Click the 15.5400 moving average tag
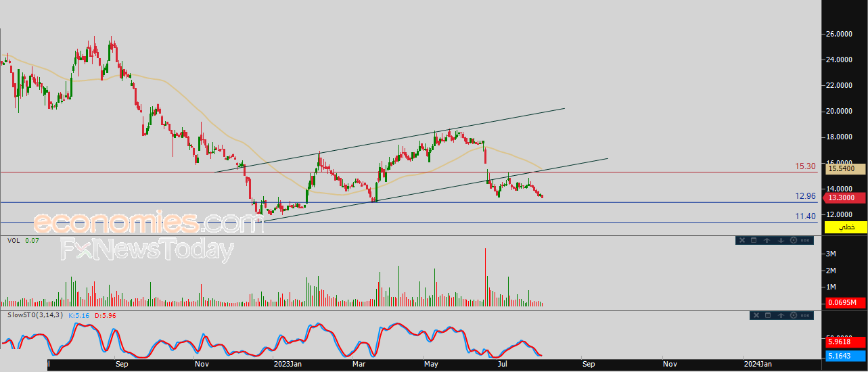868x372 pixels. [846, 168]
